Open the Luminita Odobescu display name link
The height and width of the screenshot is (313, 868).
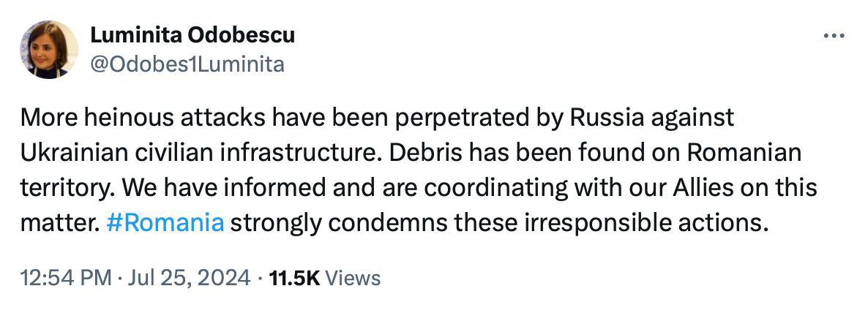pos(192,34)
